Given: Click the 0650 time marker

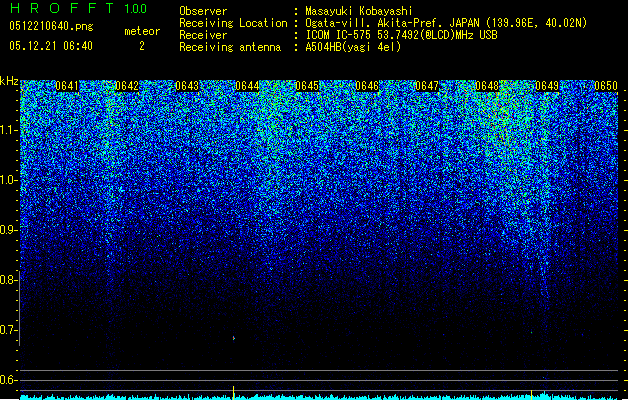Looking at the screenshot, I should pos(606,86).
